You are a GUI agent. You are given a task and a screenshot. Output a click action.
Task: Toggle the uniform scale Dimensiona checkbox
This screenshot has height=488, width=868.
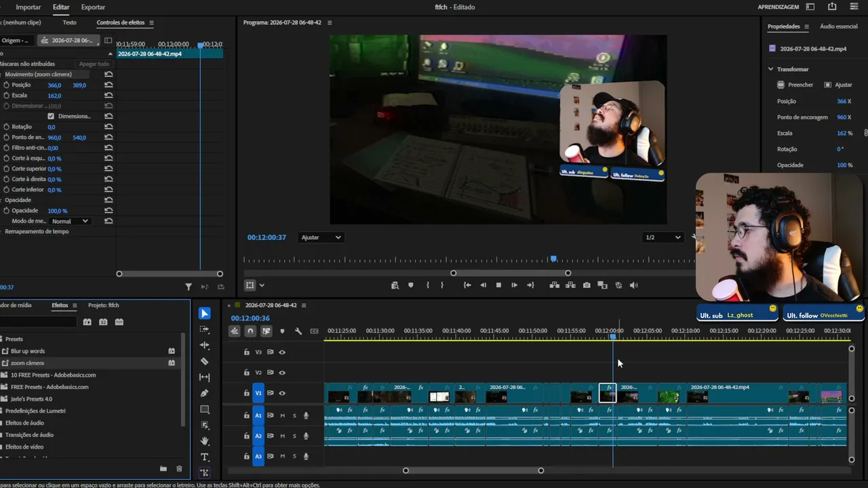[51, 116]
